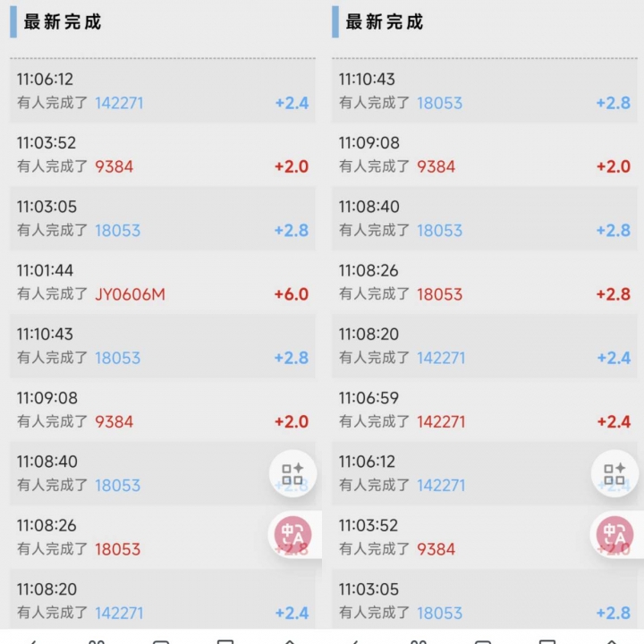Open the 11:06:59 entry for 142271
The width and height of the screenshot is (644, 644).
click(485, 410)
